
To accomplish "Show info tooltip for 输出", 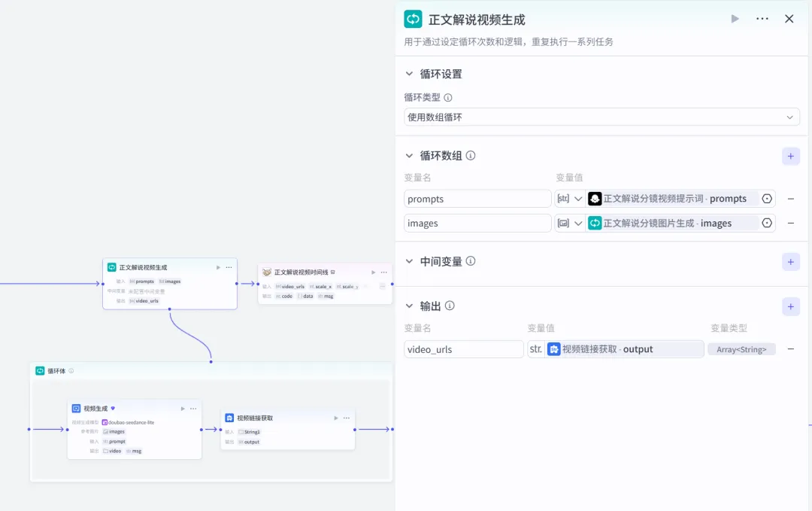I will pyautogui.click(x=450, y=306).
